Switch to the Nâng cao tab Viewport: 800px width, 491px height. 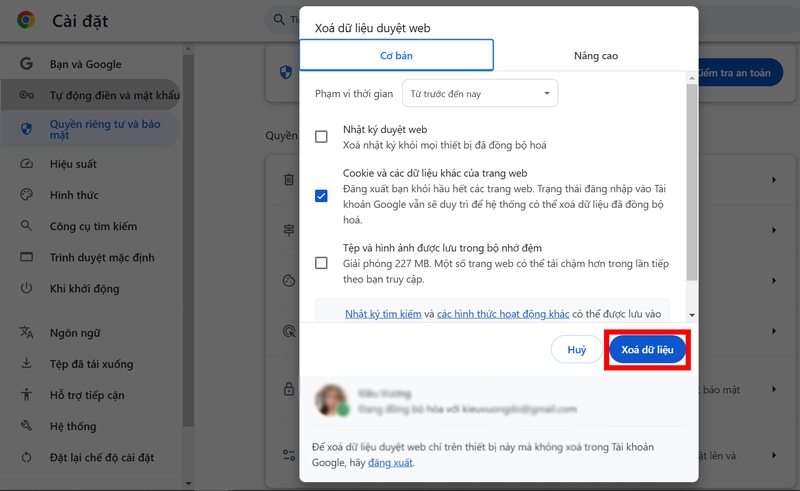click(x=595, y=56)
